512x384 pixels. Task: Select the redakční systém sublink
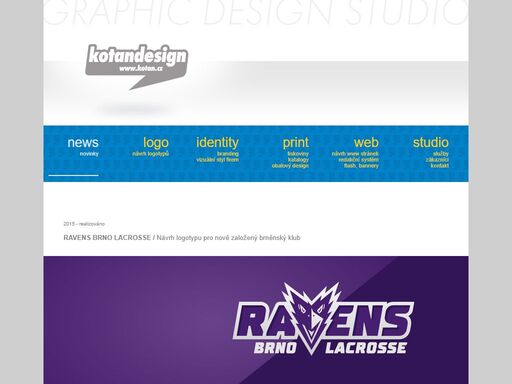359,160
